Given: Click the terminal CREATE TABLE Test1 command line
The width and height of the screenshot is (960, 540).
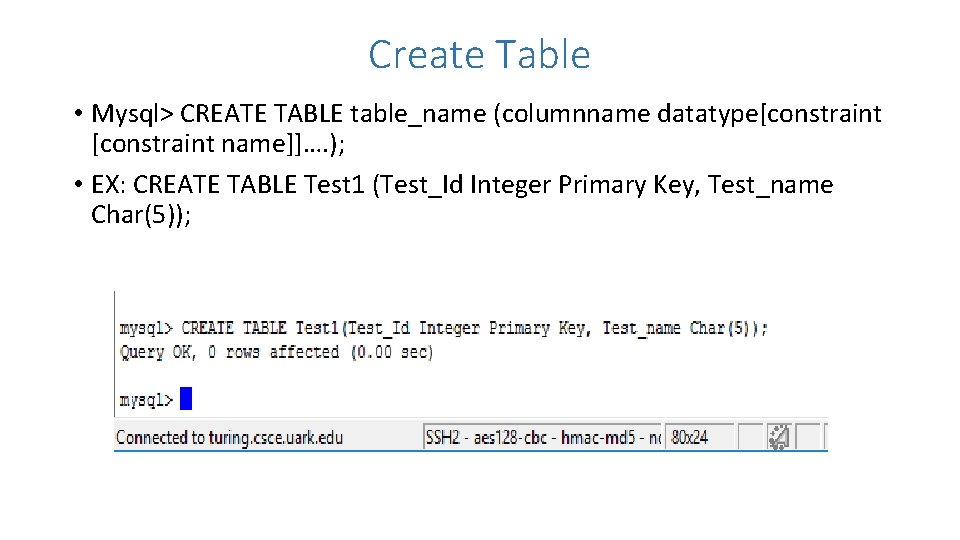Looking at the screenshot, I should tap(443, 329).
